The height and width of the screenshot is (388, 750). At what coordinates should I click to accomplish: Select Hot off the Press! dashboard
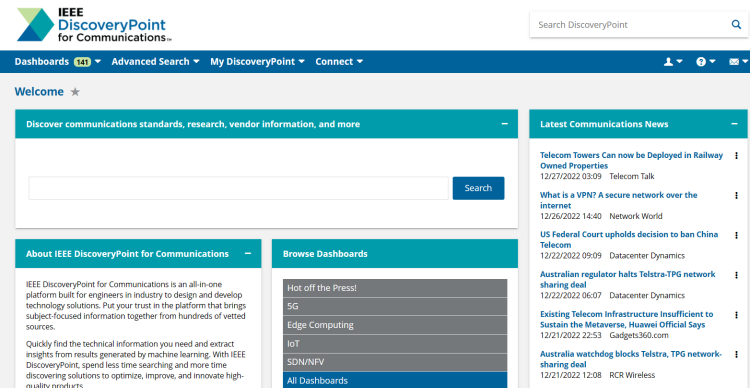[395, 288]
